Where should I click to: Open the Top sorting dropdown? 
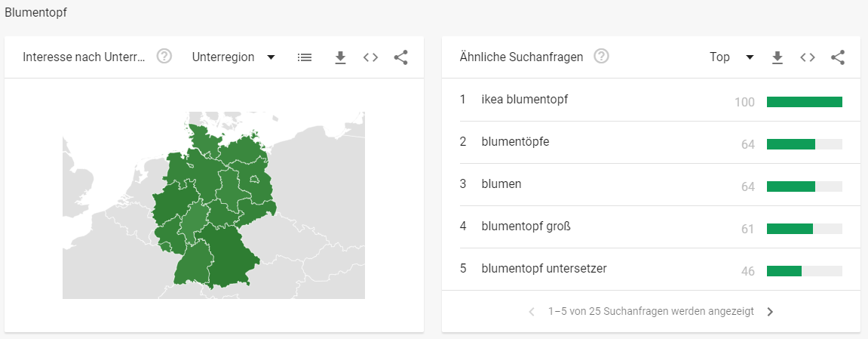[732, 57]
